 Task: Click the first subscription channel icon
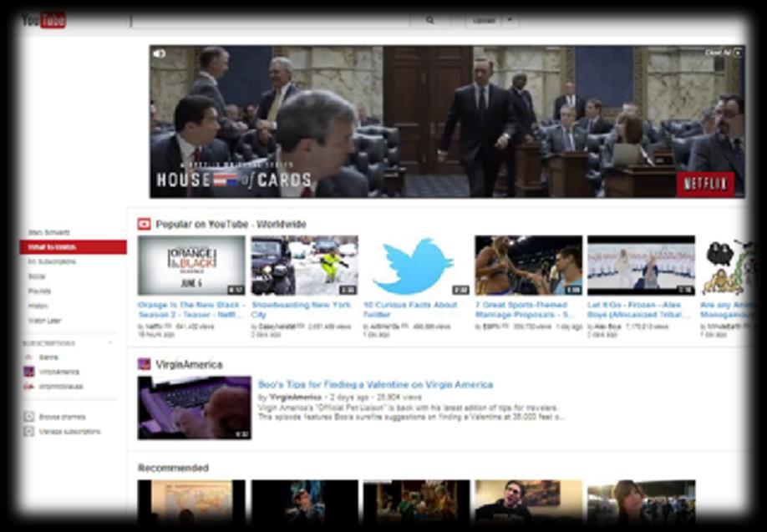coord(29,357)
